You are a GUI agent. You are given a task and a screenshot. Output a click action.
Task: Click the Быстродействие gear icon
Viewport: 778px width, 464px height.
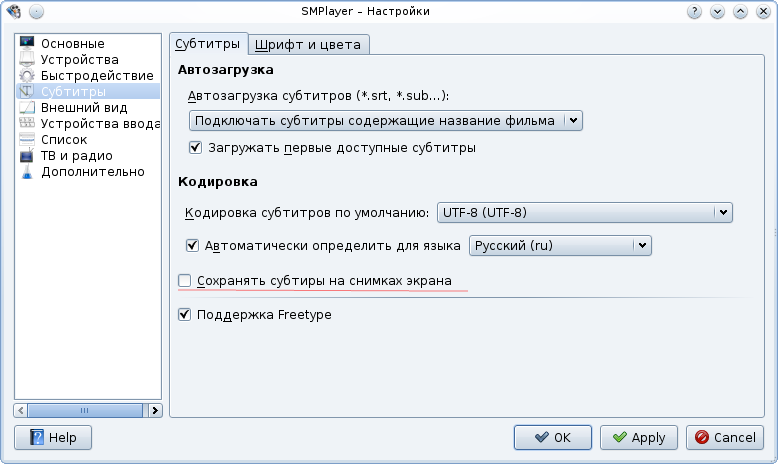[x=27, y=76]
